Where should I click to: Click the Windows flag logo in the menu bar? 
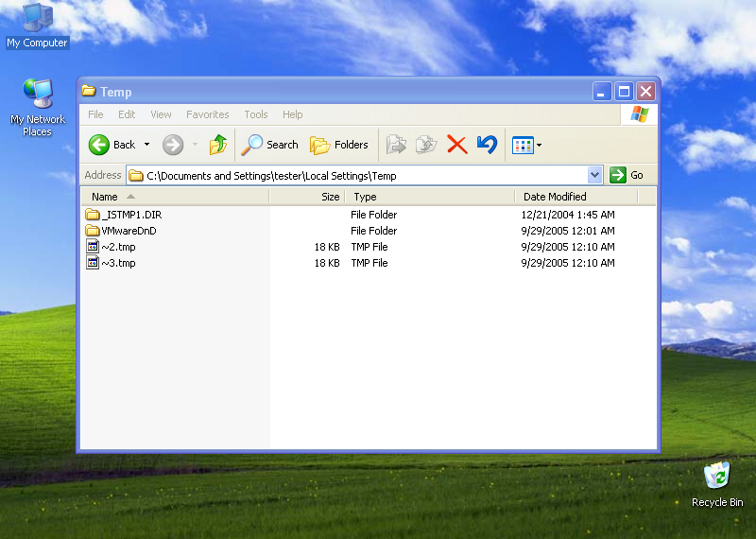click(x=640, y=114)
